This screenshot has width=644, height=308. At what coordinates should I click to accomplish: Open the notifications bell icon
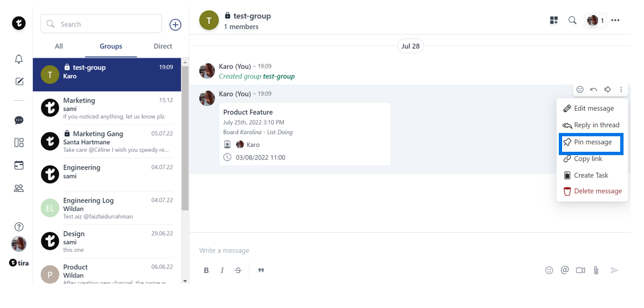(19, 59)
